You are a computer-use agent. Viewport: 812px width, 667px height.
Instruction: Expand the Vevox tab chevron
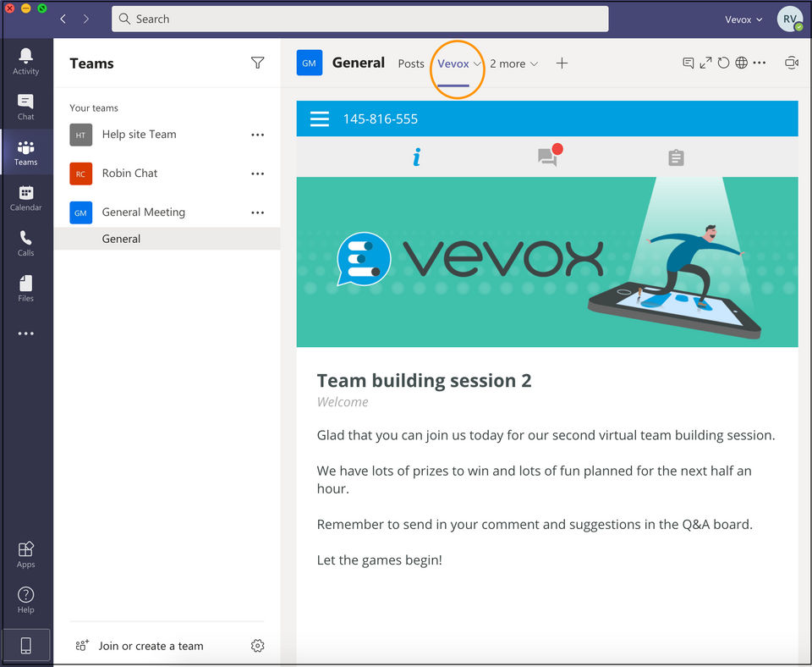click(477, 63)
